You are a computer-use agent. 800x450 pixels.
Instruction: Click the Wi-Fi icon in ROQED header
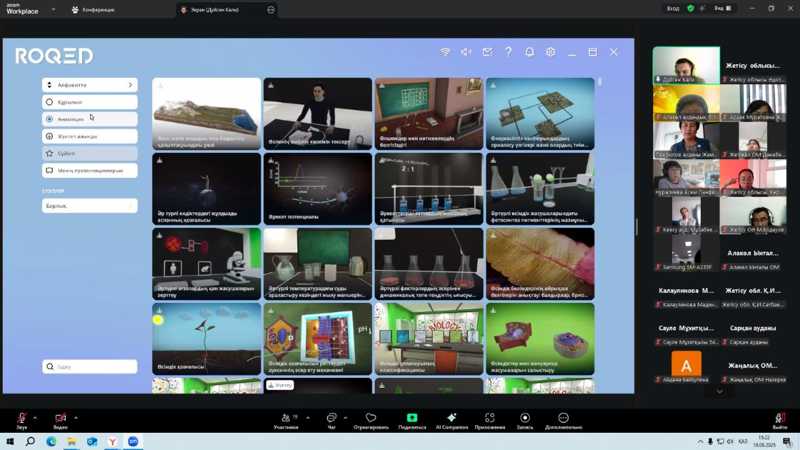click(445, 52)
